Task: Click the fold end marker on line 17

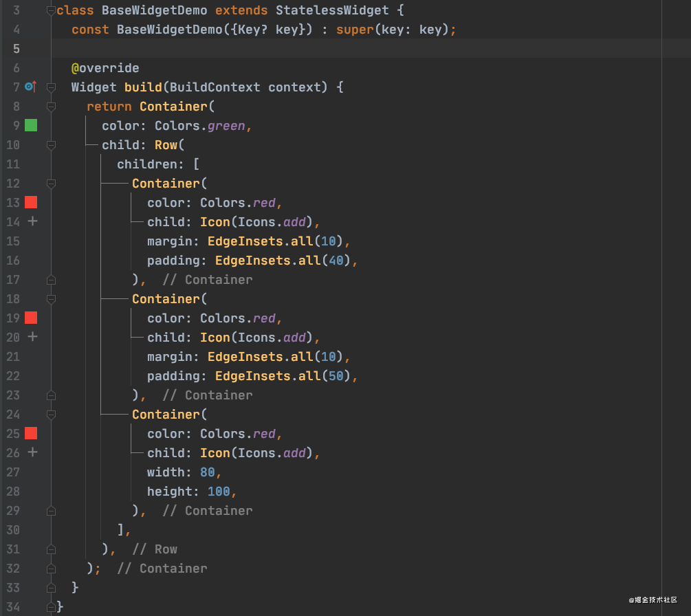Action: (51, 280)
